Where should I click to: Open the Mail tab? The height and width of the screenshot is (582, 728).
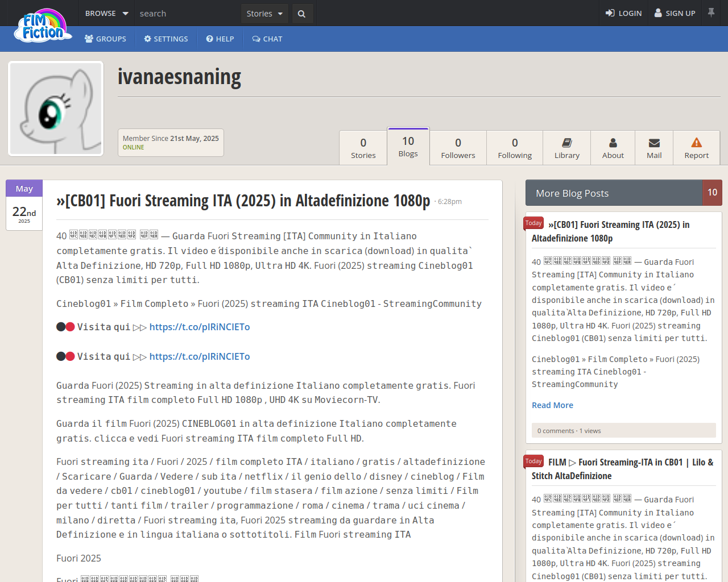pos(654,148)
